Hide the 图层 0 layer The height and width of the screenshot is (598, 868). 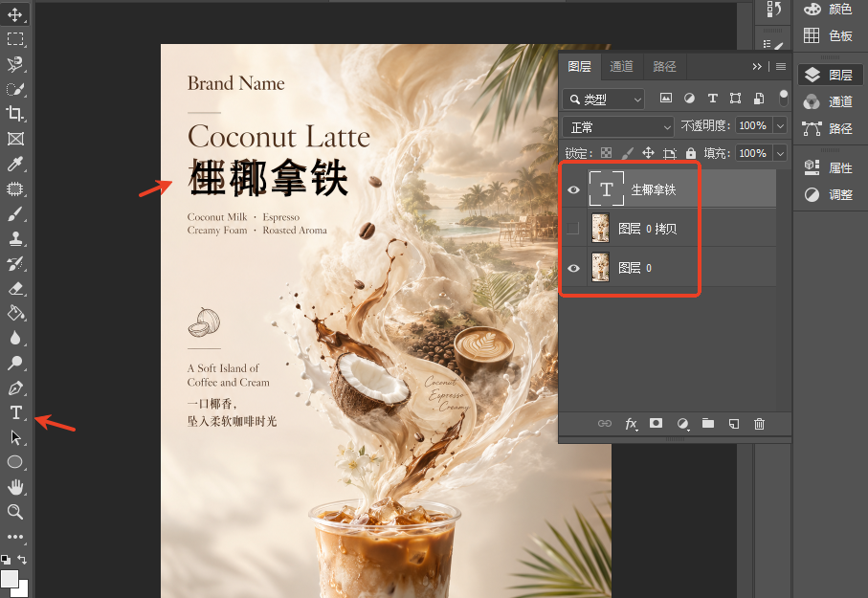click(x=573, y=268)
